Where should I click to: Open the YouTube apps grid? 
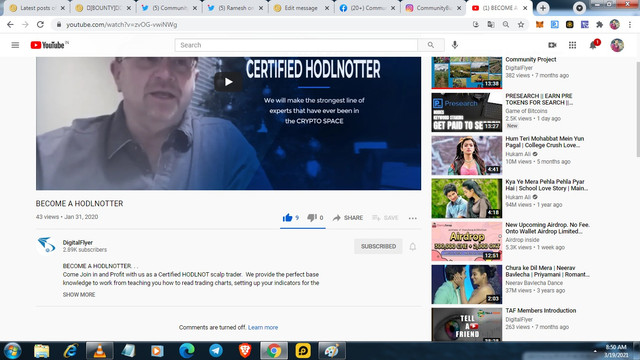(572, 45)
